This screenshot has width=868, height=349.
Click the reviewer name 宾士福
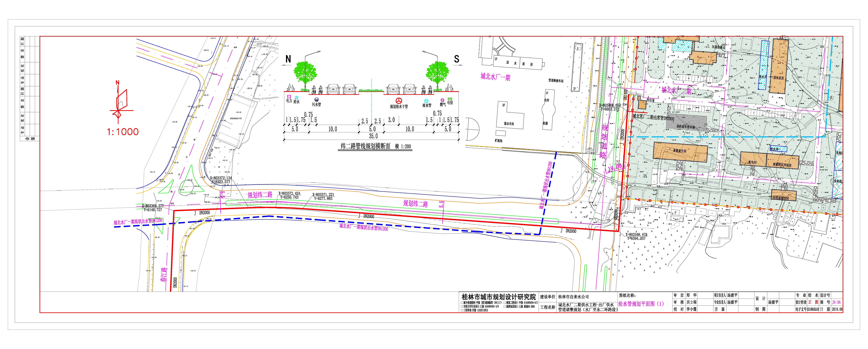pos(692,302)
